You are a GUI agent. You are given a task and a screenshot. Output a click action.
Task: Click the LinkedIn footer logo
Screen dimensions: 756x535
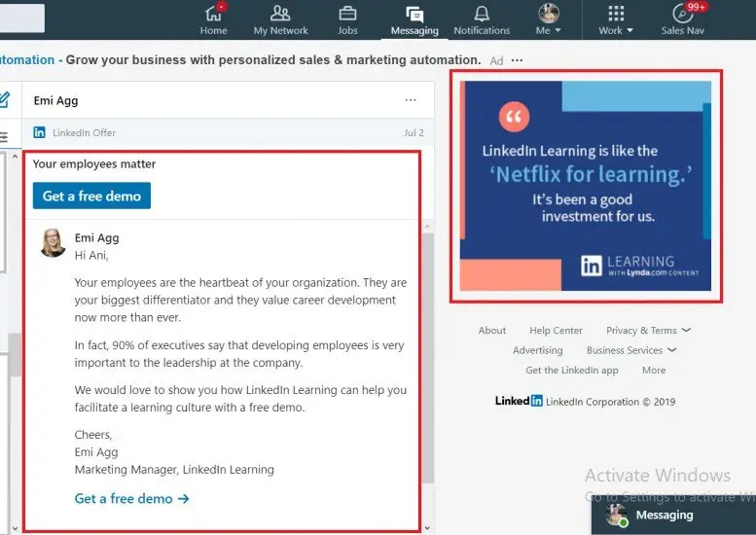519,401
